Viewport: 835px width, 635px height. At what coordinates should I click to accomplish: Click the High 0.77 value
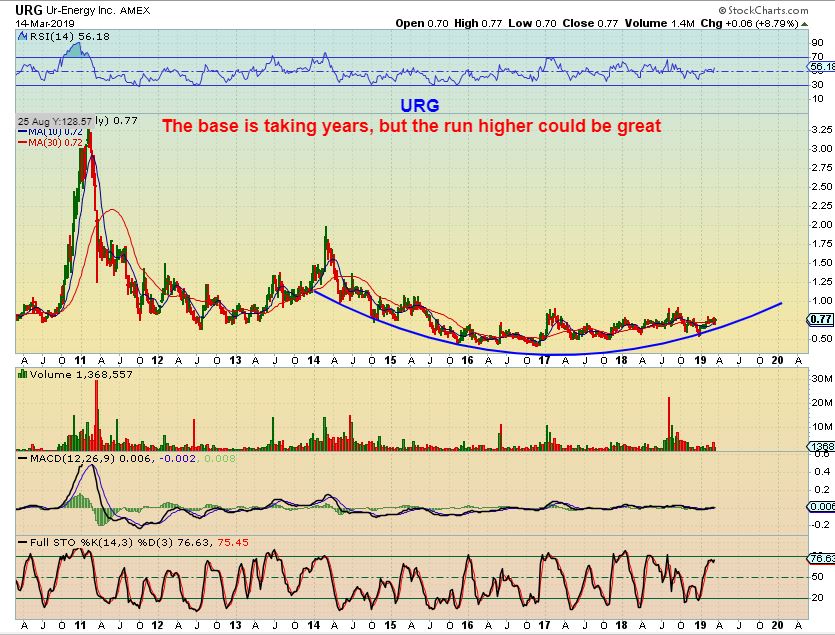coord(478,23)
